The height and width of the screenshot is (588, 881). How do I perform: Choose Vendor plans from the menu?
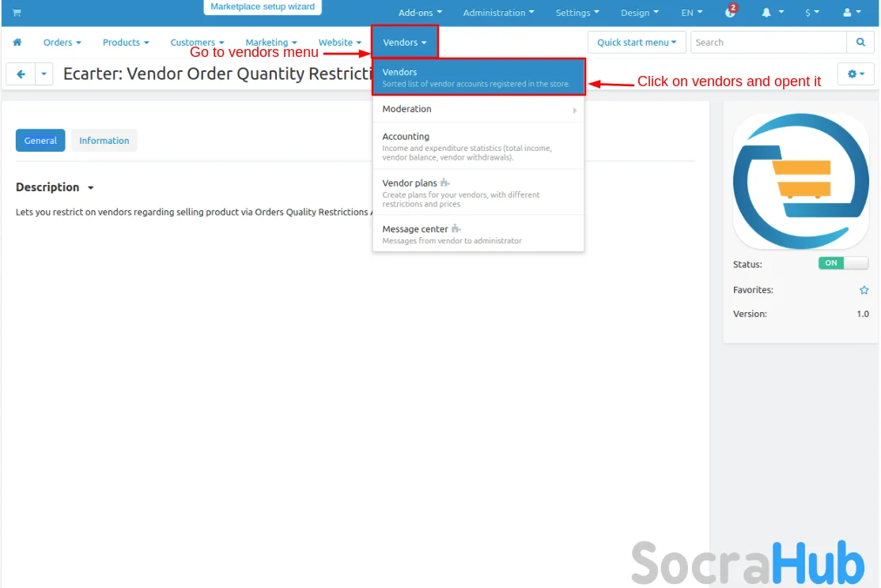point(478,192)
